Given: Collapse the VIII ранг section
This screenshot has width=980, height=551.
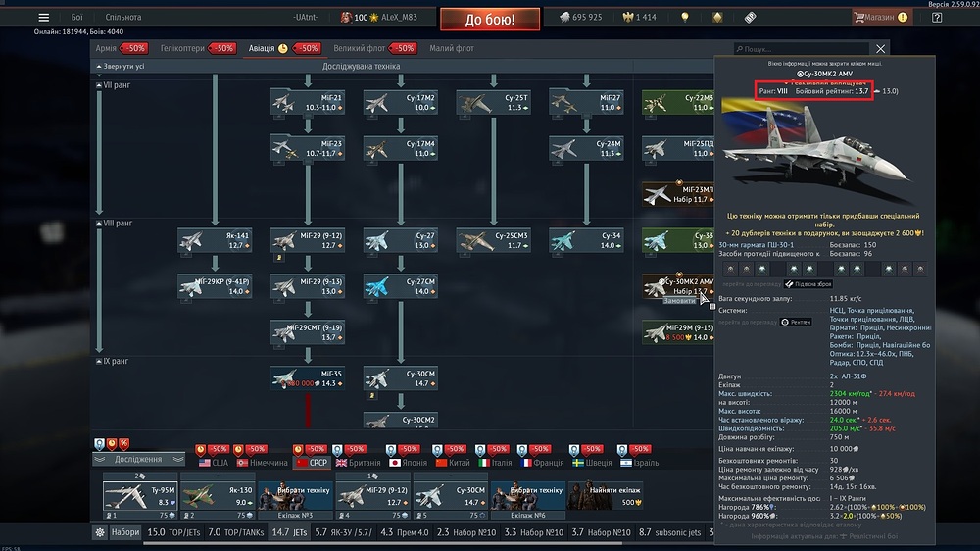Looking at the screenshot, I should [99, 224].
